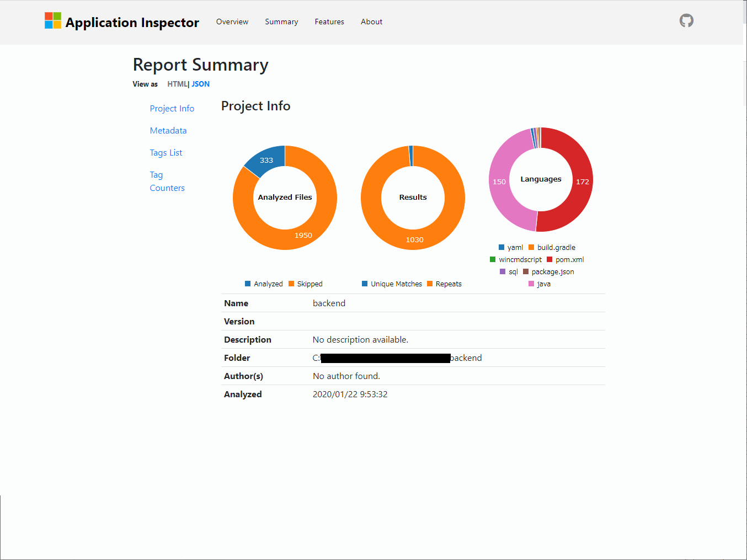Expand the Tag Counters section
The image size is (747, 560).
pos(167,181)
